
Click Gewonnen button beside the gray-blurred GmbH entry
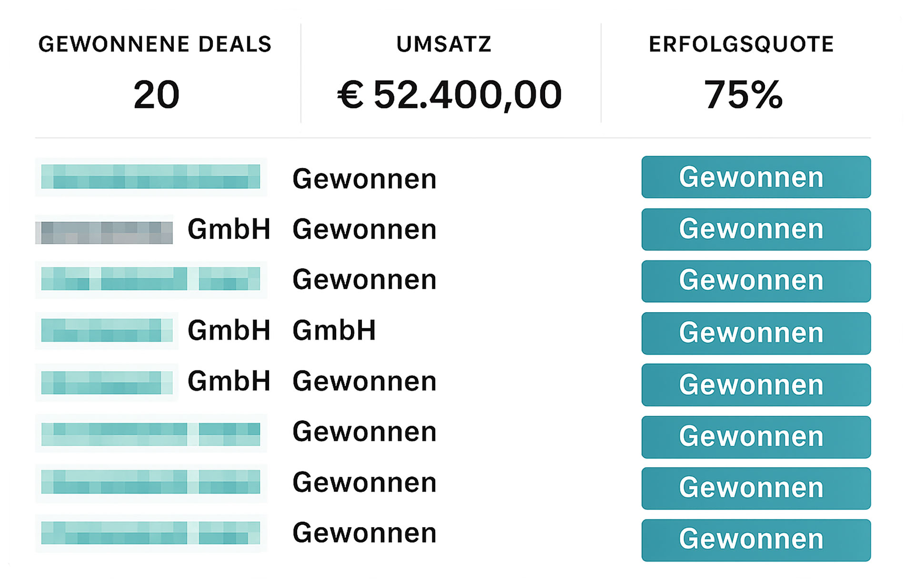tap(755, 229)
